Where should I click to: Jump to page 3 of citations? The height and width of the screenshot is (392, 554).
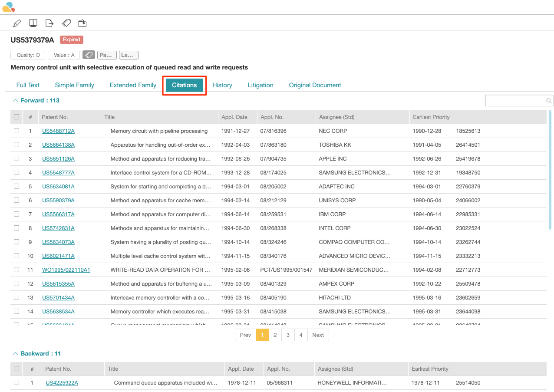(x=288, y=335)
